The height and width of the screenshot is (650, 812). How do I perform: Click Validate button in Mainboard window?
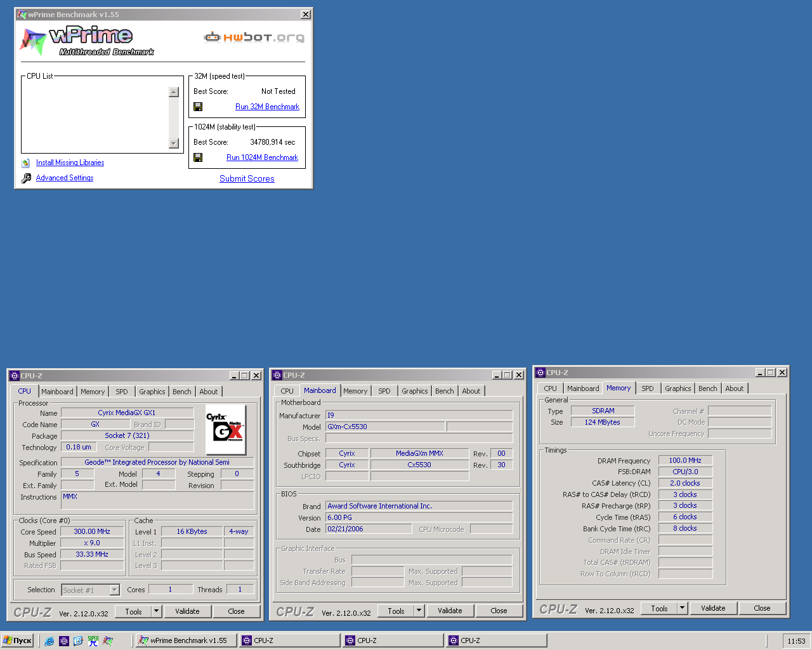coord(450,611)
